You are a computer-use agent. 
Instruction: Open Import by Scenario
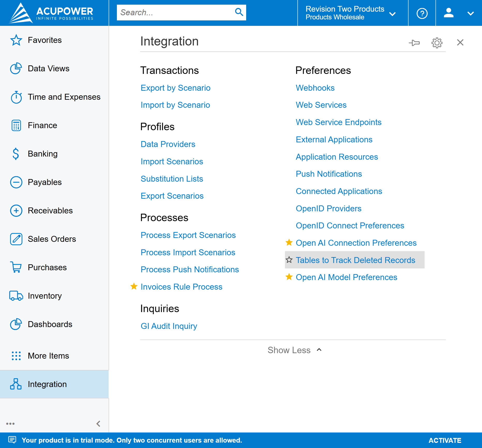click(175, 105)
